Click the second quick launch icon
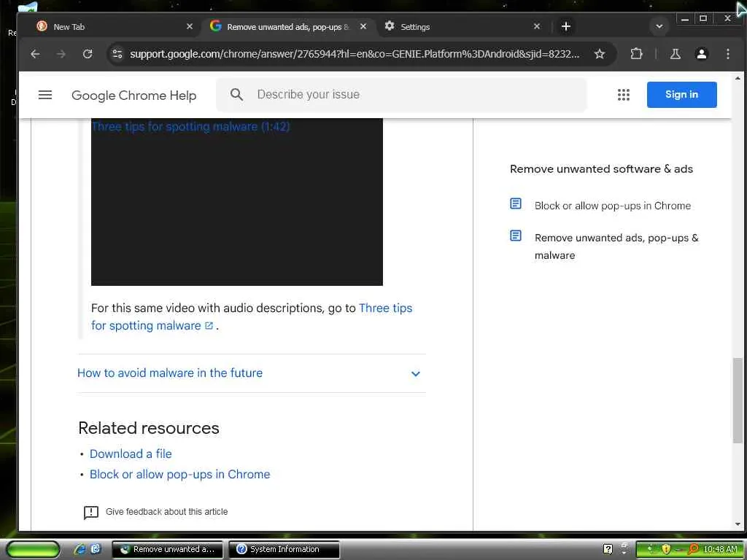 pos(96,549)
